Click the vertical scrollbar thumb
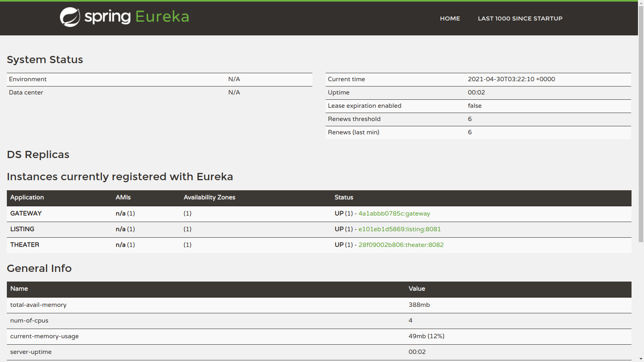The image size is (644, 362). 641,121
